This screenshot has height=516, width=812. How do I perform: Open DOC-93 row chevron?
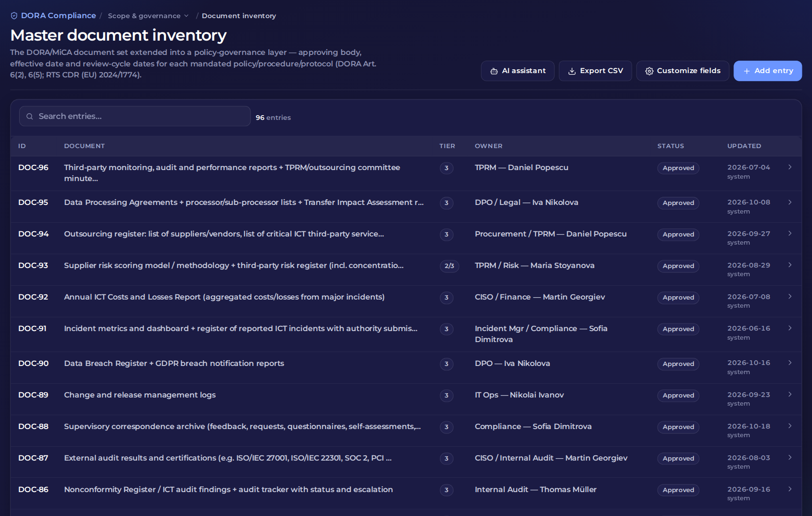[790, 265]
